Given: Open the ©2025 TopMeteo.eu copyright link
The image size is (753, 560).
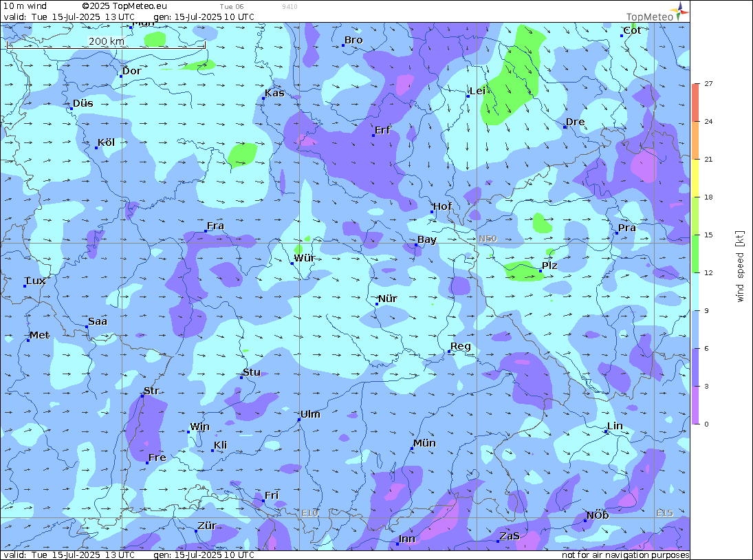Looking at the screenshot, I should pos(124,6).
